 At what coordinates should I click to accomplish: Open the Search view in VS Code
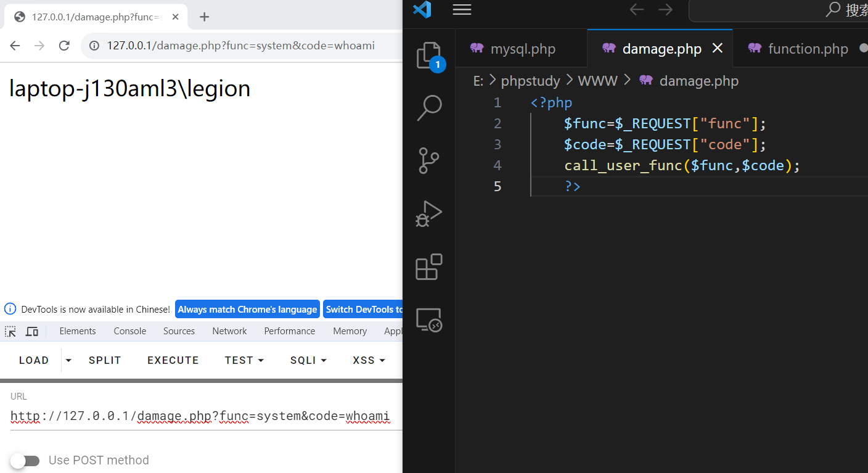pos(429,108)
